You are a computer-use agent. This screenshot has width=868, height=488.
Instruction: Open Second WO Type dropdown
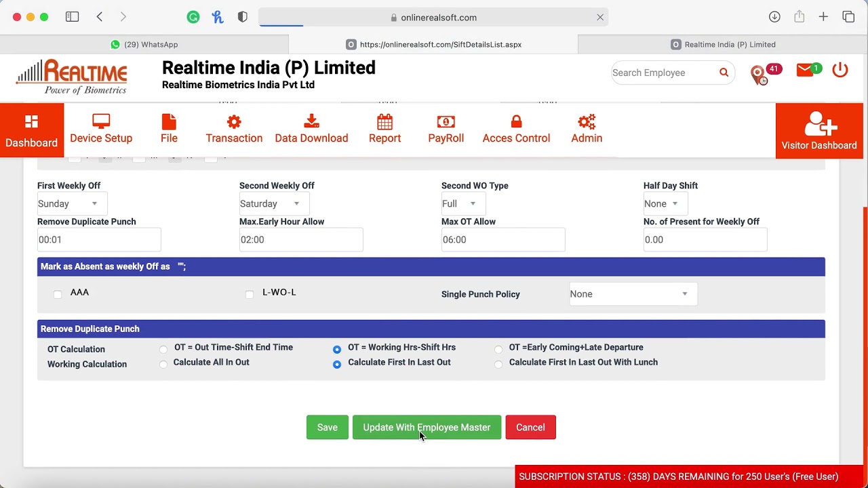pyautogui.click(x=463, y=203)
